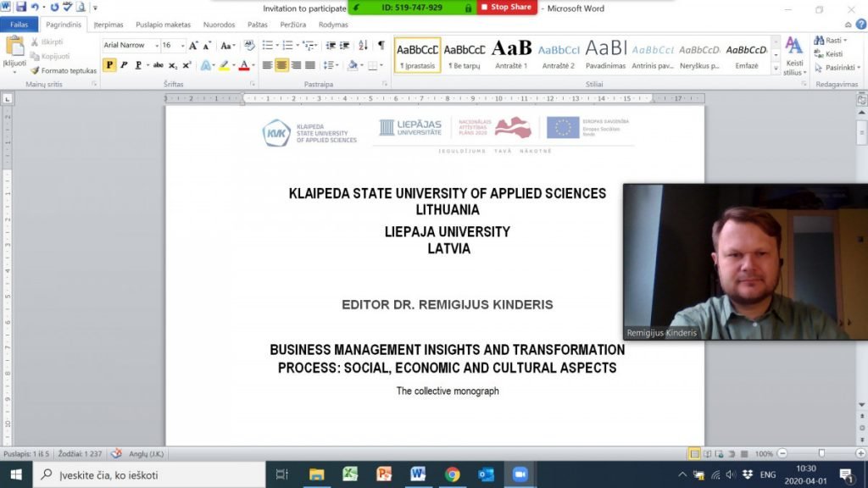Click the subscript x₂ icon
The image size is (868, 488).
[x=173, y=65]
